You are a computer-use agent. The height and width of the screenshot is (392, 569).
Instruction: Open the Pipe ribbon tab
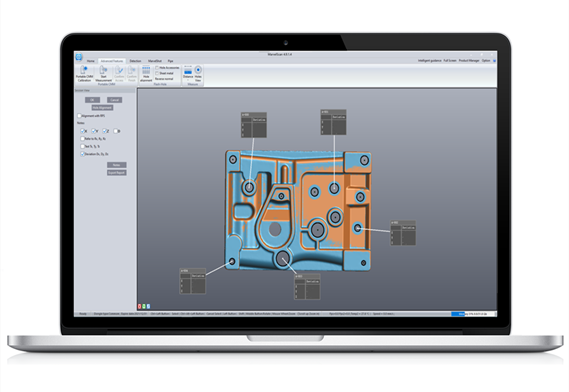pyautogui.click(x=171, y=61)
